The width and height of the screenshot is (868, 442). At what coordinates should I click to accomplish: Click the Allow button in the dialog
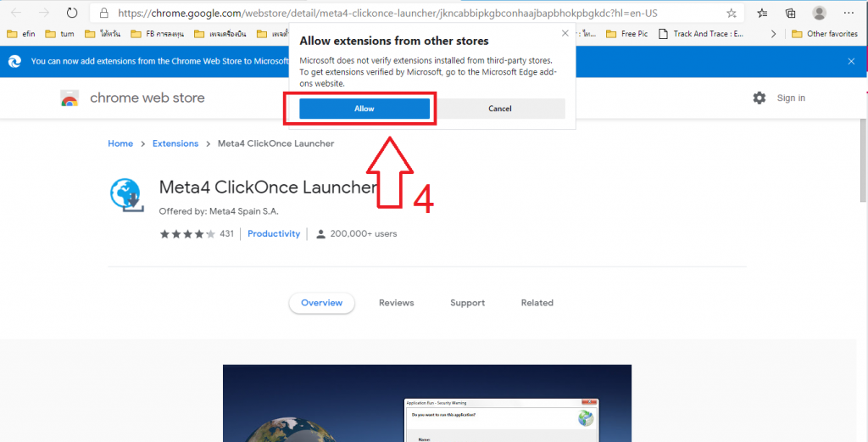[364, 109]
